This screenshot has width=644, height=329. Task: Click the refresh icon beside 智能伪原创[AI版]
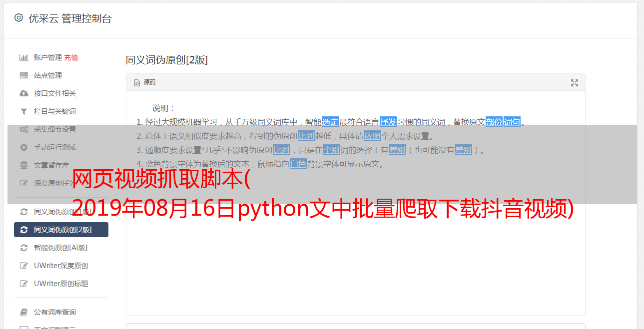click(x=23, y=248)
